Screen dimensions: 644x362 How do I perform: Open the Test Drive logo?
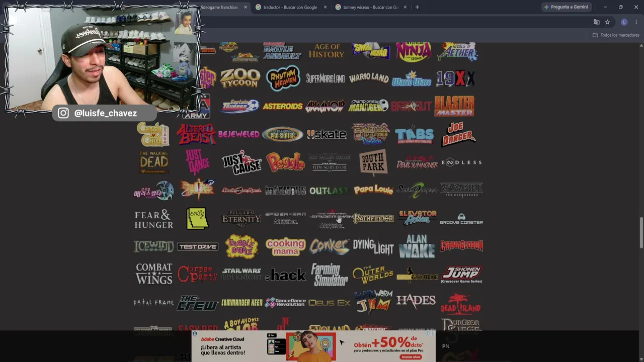click(x=197, y=247)
